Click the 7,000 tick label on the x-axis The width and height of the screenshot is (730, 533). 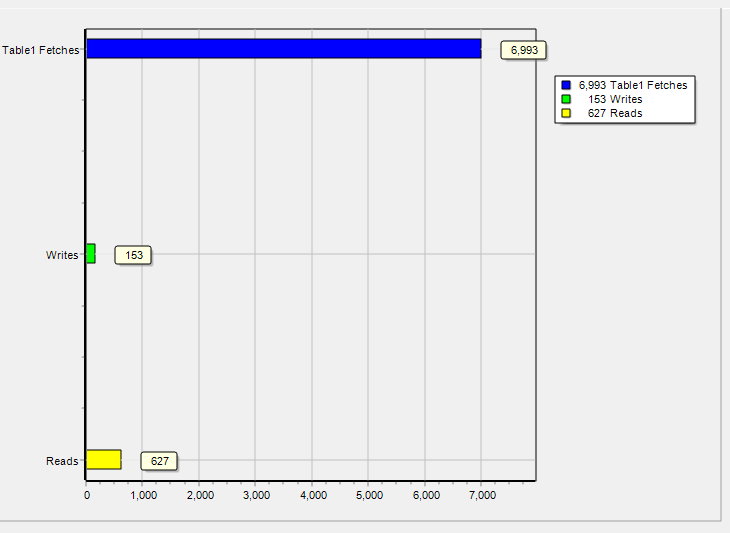point(483,495)
